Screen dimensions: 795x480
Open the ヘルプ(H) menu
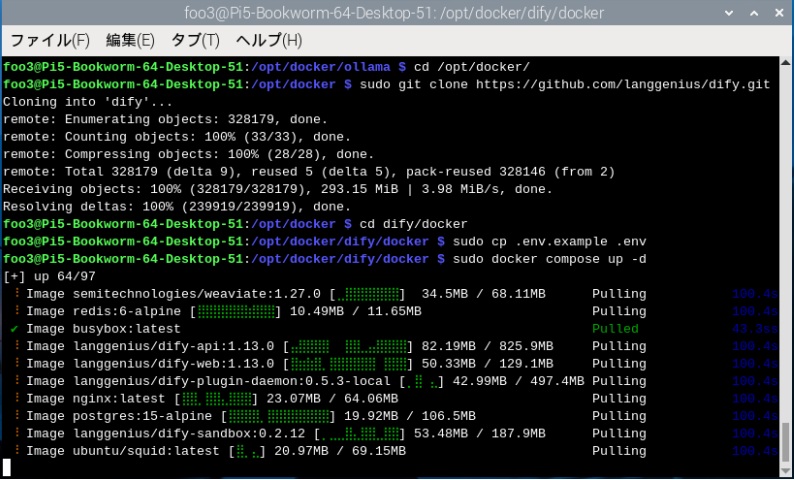pyautogui.click(x=268, y=40)
